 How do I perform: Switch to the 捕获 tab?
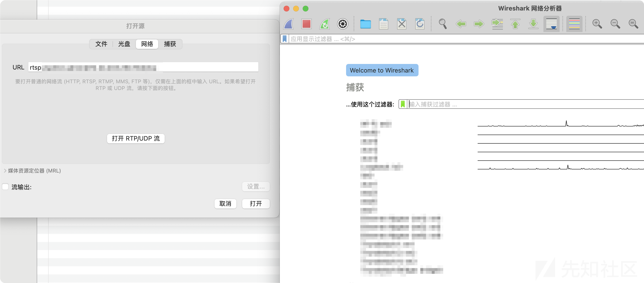(x=170, y=44)
